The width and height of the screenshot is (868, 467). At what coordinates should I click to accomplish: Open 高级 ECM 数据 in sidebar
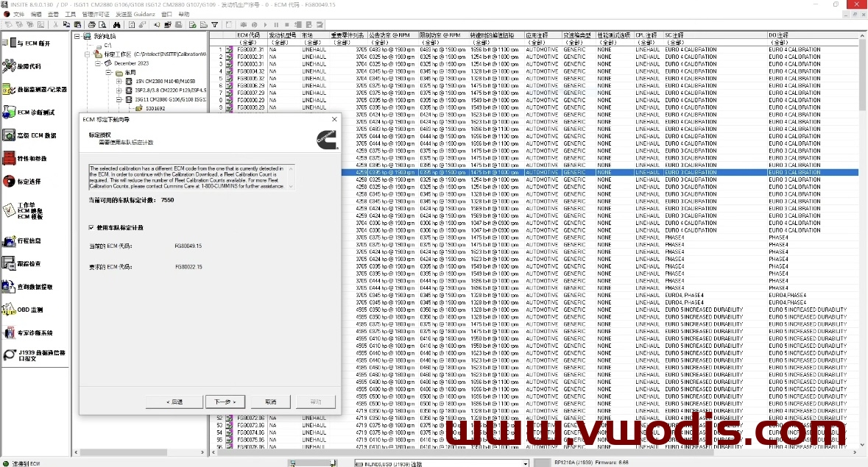pos(29,135)
